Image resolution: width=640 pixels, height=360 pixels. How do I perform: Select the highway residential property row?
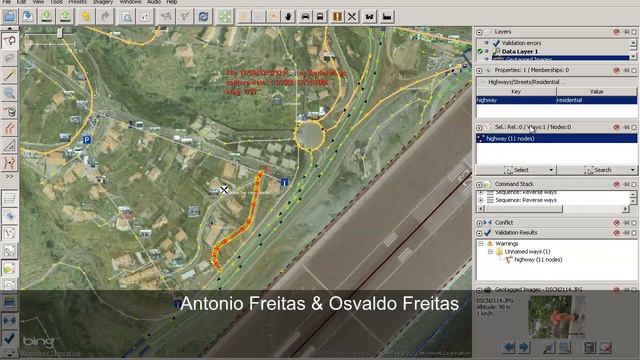pyautogui.click(x=556, y=100)
